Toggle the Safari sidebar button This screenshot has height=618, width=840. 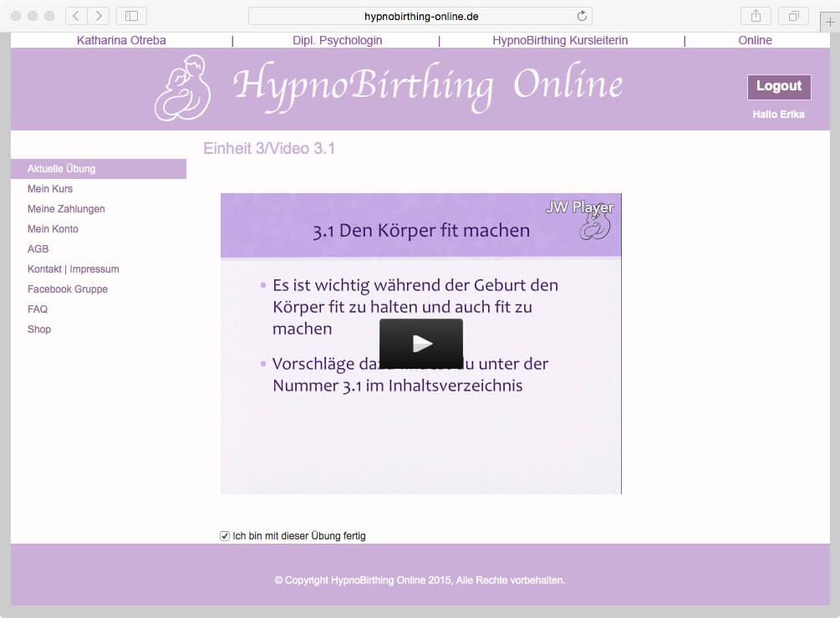pyautogui.click(x=131, y=16)
